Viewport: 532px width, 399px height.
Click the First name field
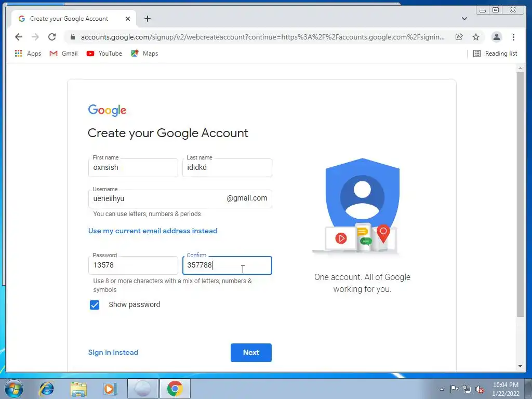pos(133,168)
